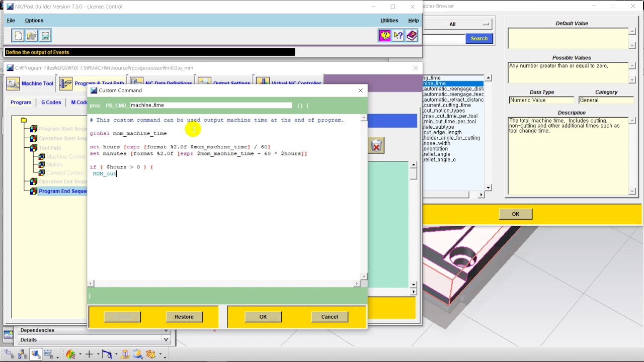Select Program Start Sequence tree node
The height and width of the screenshot is (362, 644).
click(62, 129)
